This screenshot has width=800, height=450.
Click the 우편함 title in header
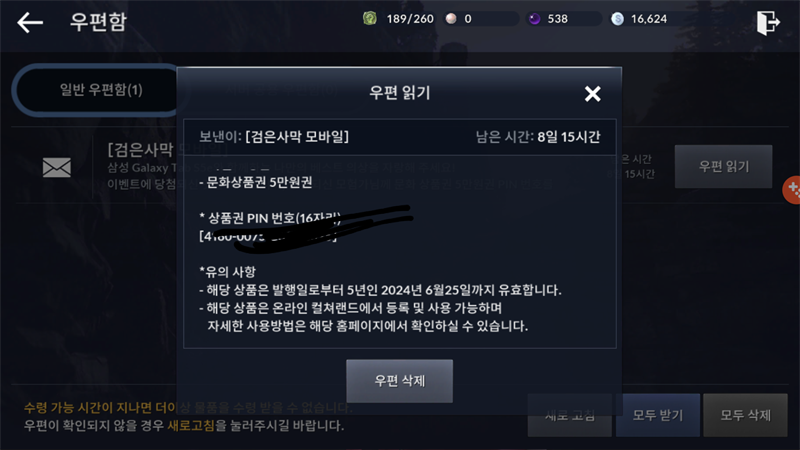[98, 22]
